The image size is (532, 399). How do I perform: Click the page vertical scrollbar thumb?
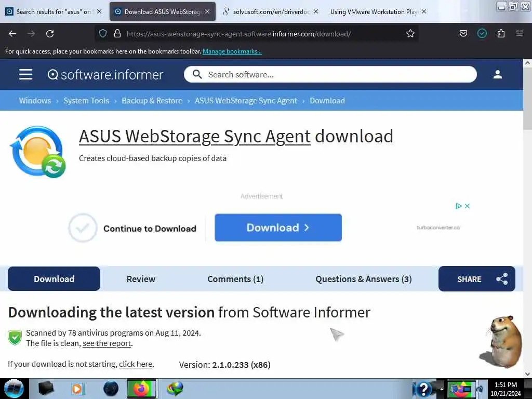point(527,98)
